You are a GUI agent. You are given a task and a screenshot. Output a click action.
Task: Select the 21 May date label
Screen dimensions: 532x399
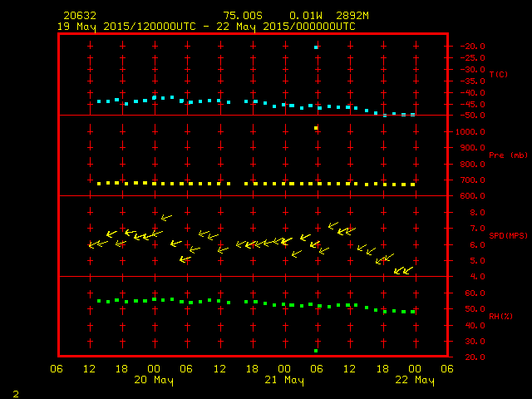point(284,381)
